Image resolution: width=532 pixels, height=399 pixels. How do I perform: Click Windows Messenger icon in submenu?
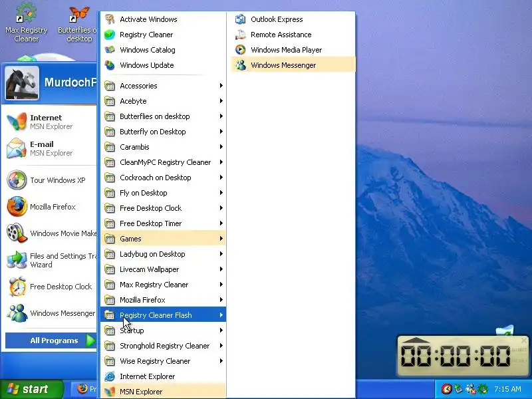[x=240, y=65]
